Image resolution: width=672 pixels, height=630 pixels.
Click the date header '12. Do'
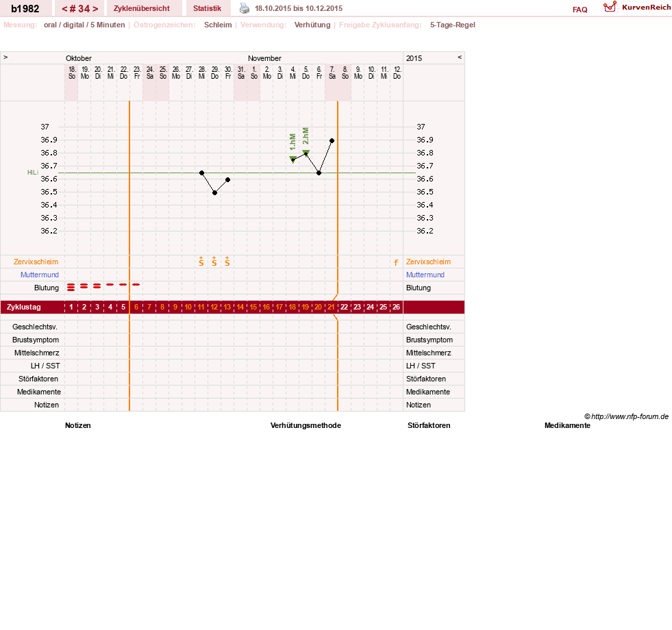click(397, 73)
